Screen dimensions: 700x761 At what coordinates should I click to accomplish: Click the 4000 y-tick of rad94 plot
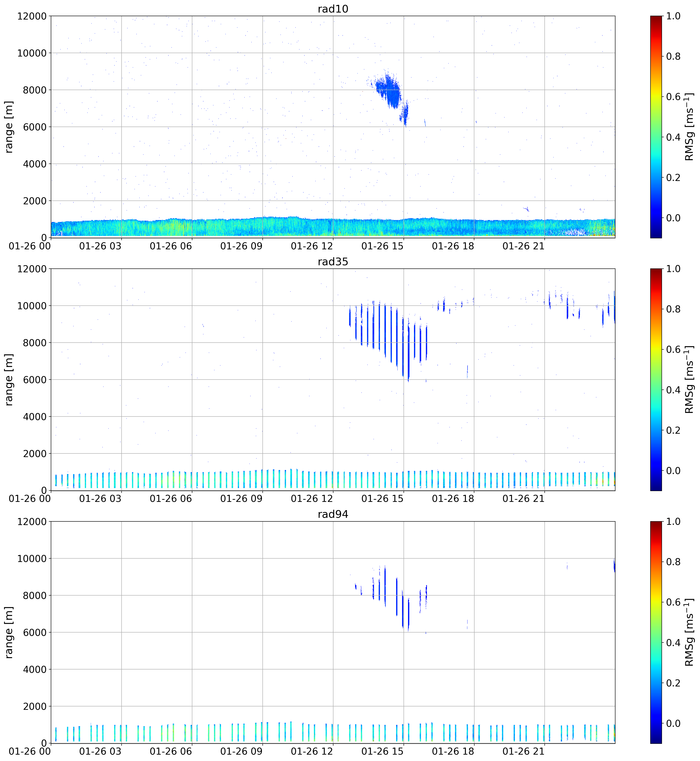(35, 669)
